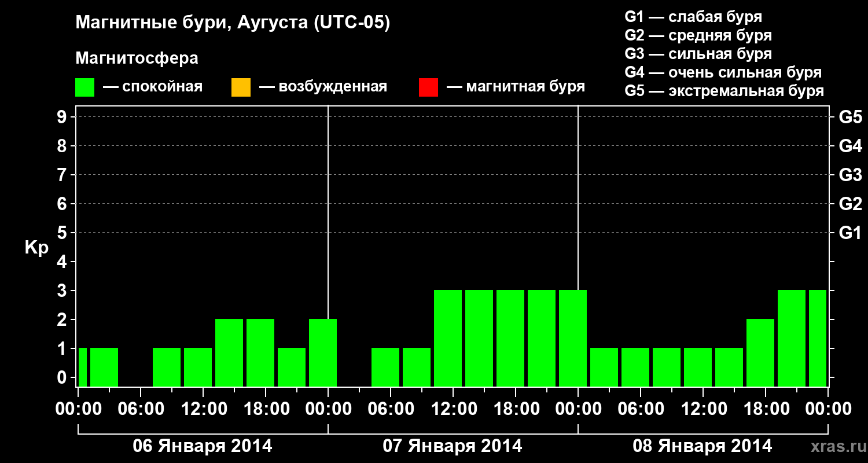Image resolution: width=868 pixels, height=463 pixels.
Task: Click the date label 08 Января 2014
Action: [703, 446]
